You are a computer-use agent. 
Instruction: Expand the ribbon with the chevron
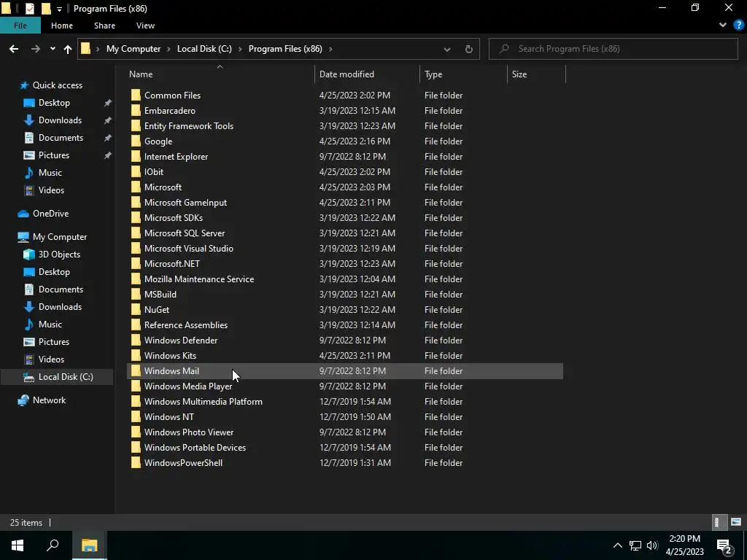pyautogui.click(x=723, y=26)
